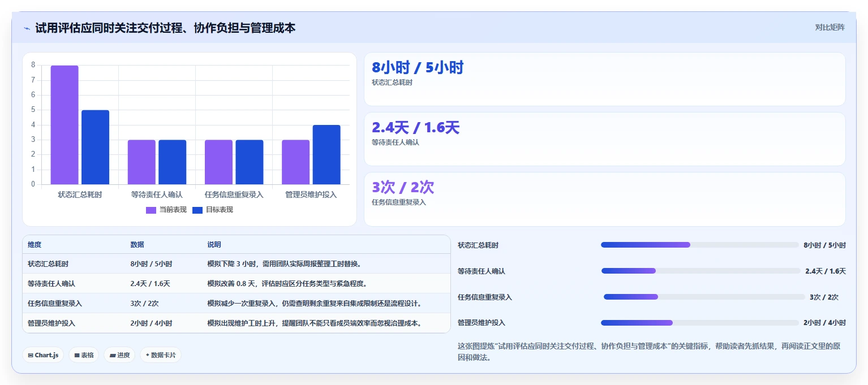
Task: Click the 进度 tag chip
Action: [119, 355]
